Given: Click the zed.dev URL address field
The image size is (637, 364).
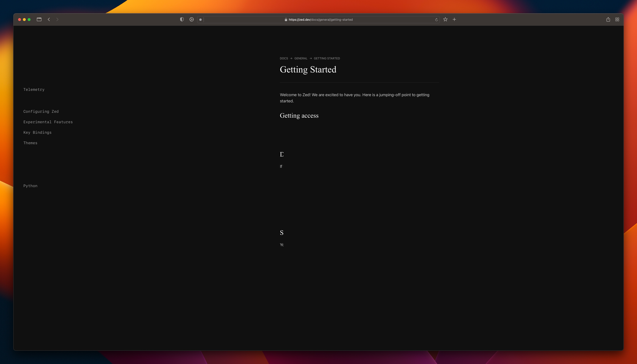Looking at the screenshot, I should tap(318, 20).
